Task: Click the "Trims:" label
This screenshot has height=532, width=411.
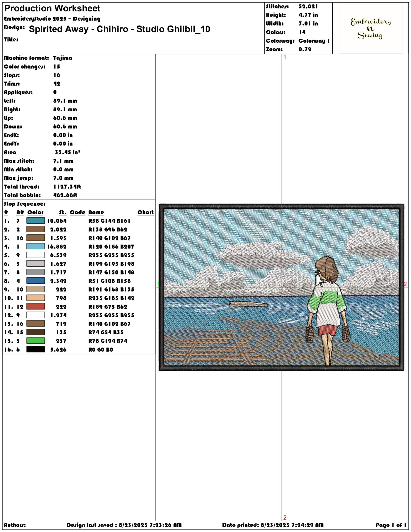Action: pyautogui.click(x=12, y=84)
